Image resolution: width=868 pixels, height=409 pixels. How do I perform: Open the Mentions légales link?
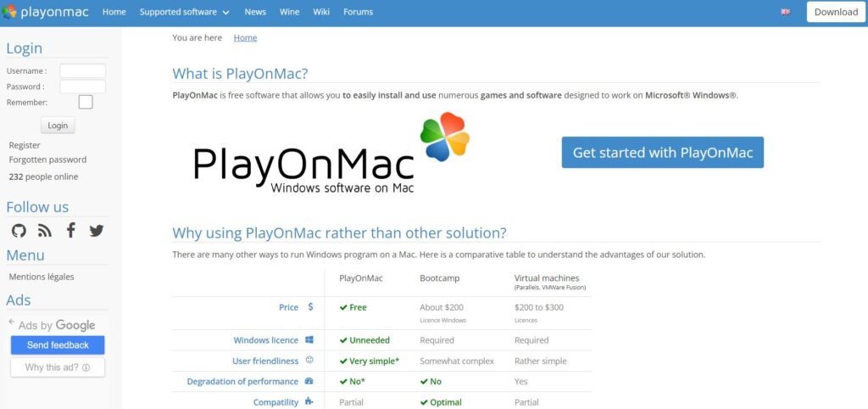pos(42,277)
